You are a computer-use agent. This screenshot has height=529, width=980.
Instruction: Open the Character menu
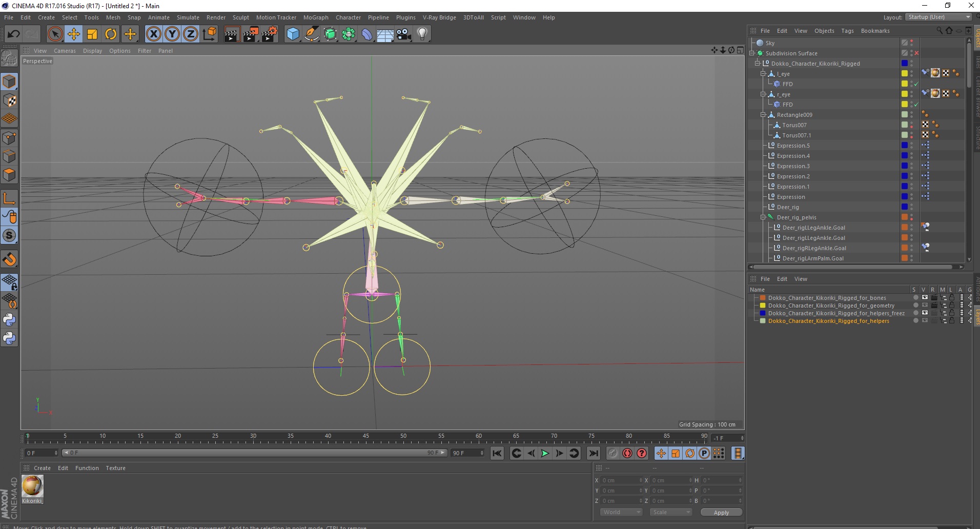(x=348, y=17)
